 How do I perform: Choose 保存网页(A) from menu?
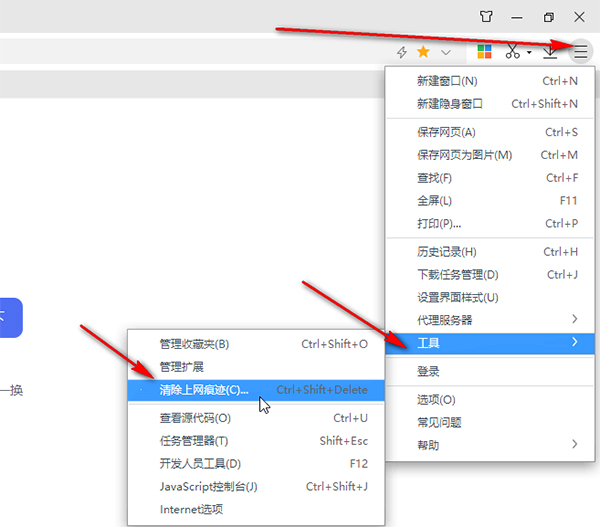tap(490, 132)
